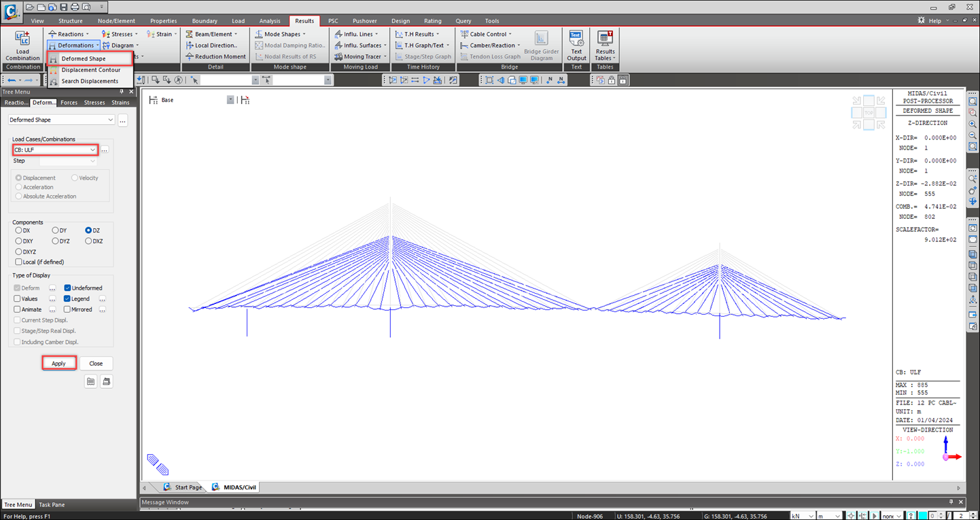
Task: Open the Load Combination tool
Action: pyautogui.click(x=22, y=46)
